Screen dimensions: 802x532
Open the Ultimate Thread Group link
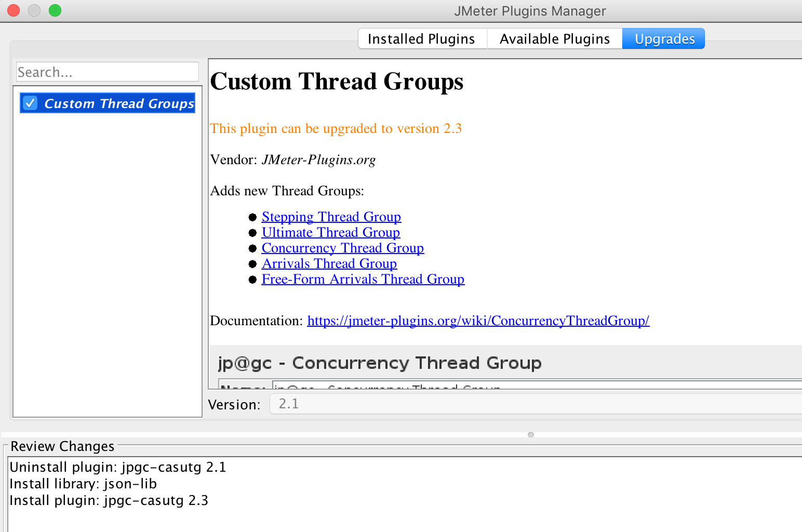(x=331, y=232)
